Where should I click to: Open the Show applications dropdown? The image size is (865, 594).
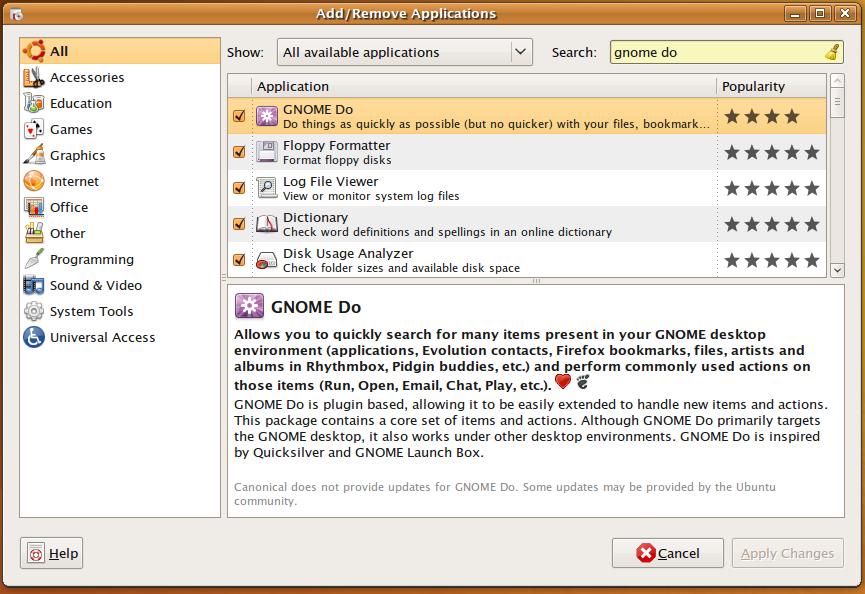pyautogui.click(x=405, y=52)
